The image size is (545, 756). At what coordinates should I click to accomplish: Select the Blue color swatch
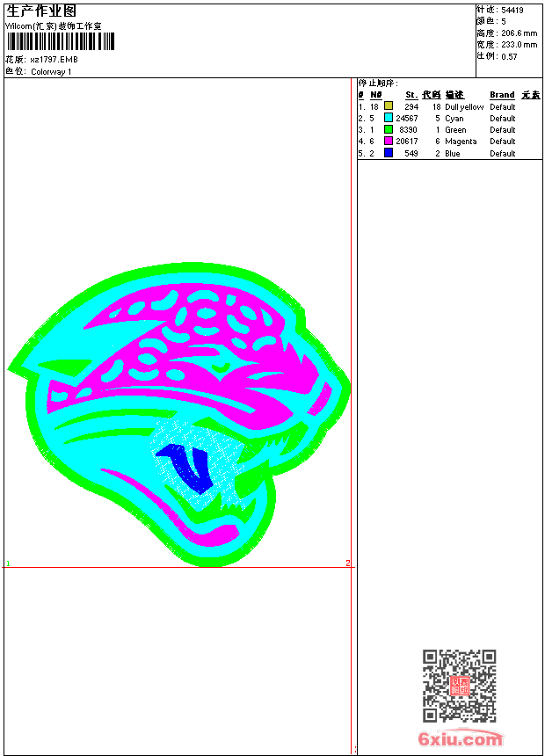click(x=389, y=152)
